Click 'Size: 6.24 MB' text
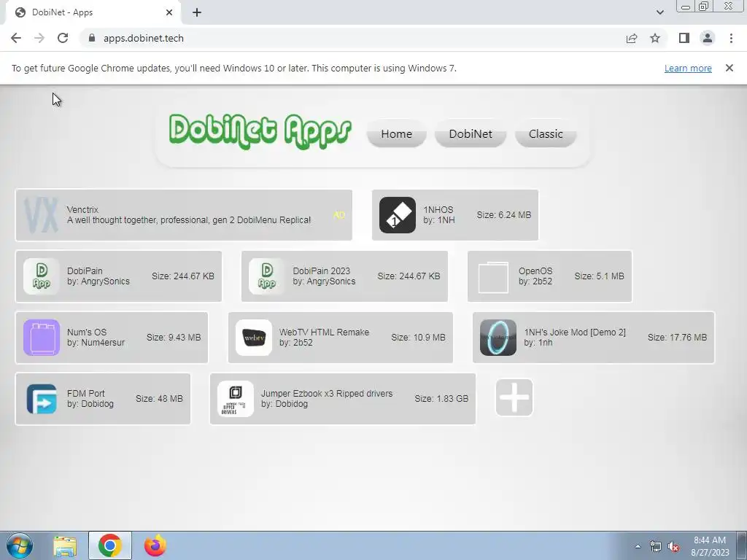Screen dimensions: 747x560 (503, 215)
